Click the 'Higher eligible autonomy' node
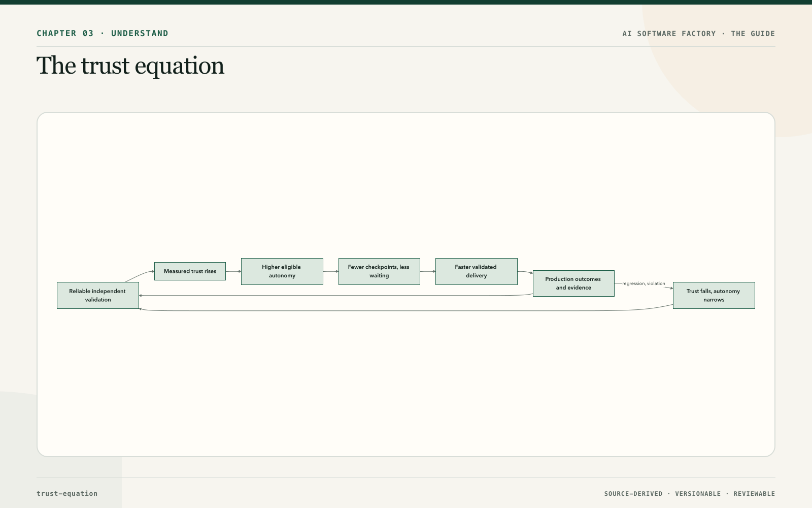The width and height of the screenshot is (812, 508). [x=282, y=271]
